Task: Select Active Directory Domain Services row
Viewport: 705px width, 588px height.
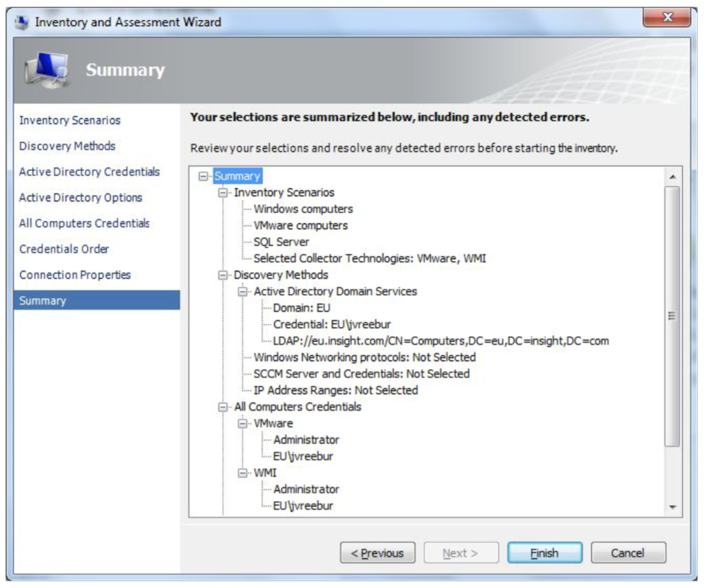Action: click(x=336, y=292)
